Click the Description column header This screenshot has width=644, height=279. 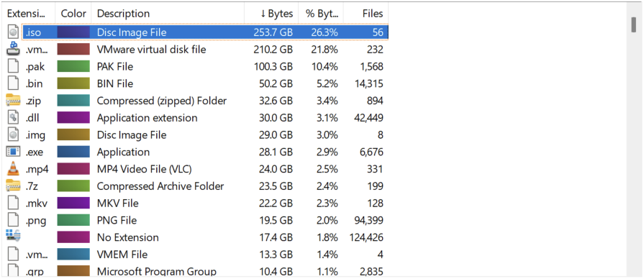tap(168, 14)
